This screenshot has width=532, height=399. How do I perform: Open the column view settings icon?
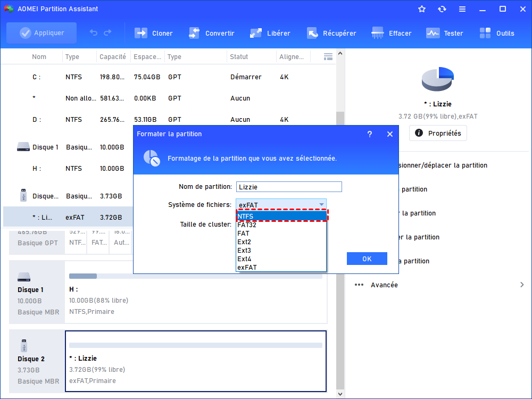coord(328,57)
